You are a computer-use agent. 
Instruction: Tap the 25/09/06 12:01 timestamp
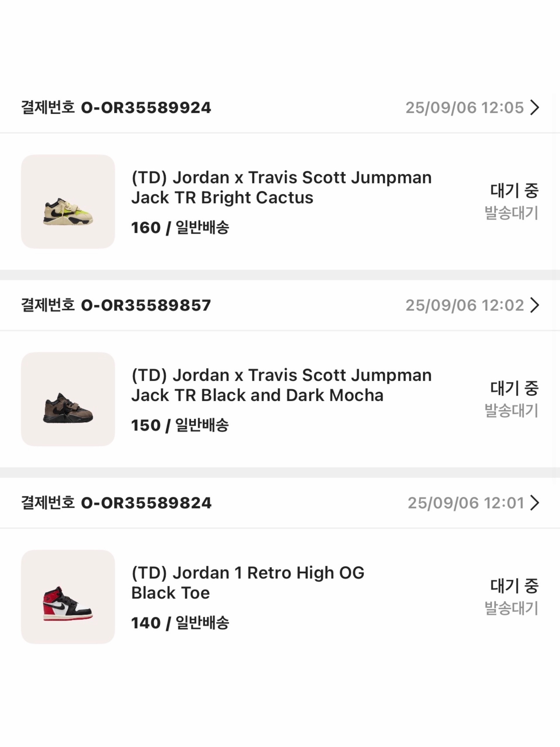click(x=466, y=503)
